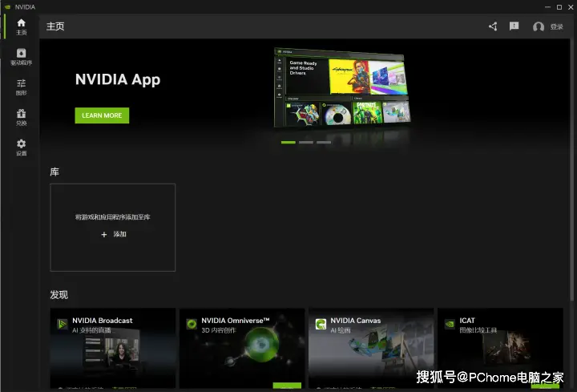
Task: Click the user avatar icon
Action: [x=539, y=26]
